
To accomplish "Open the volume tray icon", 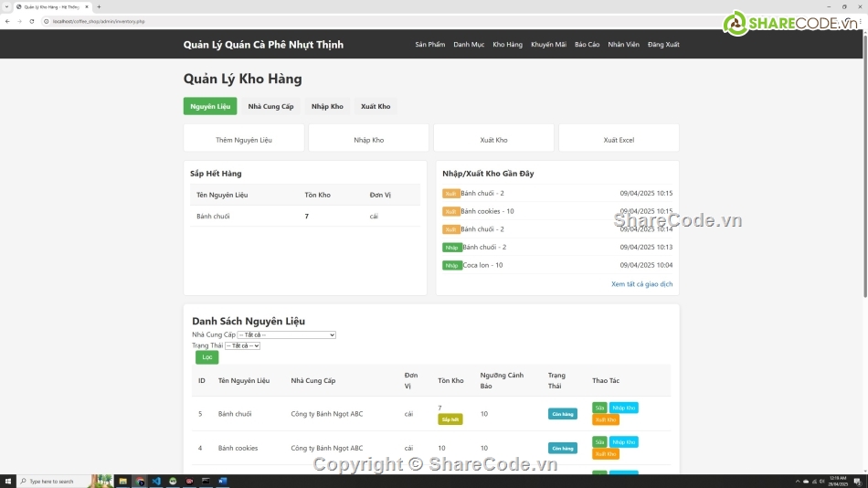I will coord(822,482).
